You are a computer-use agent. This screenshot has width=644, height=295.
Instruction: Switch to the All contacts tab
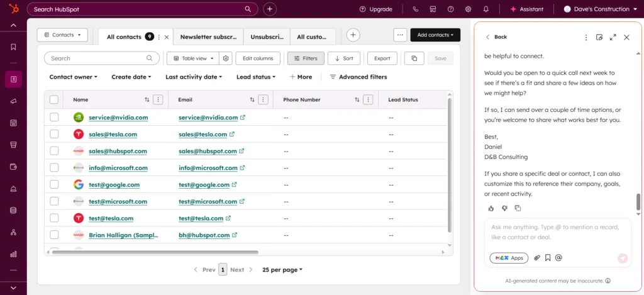[124, 37]
